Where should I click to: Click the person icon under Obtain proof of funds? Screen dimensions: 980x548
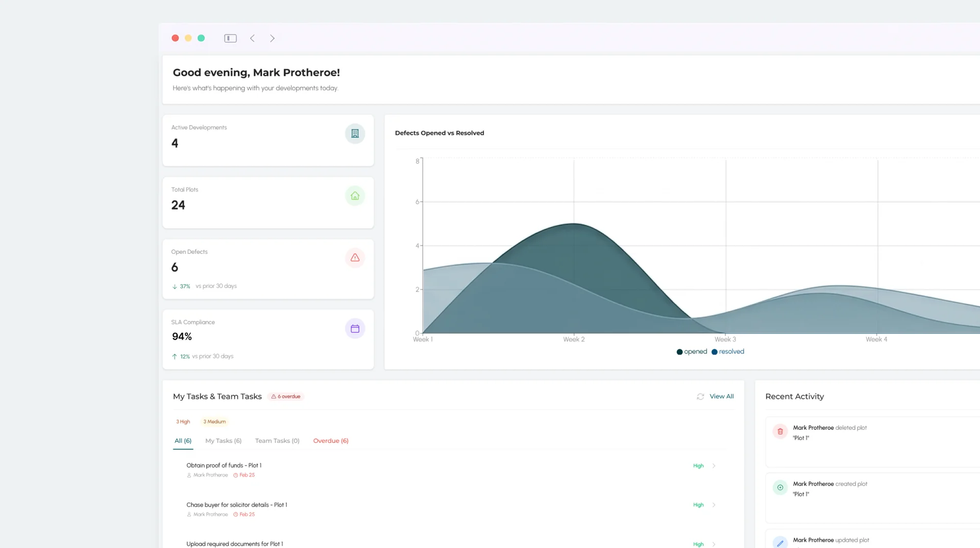(x=189, y=475)
